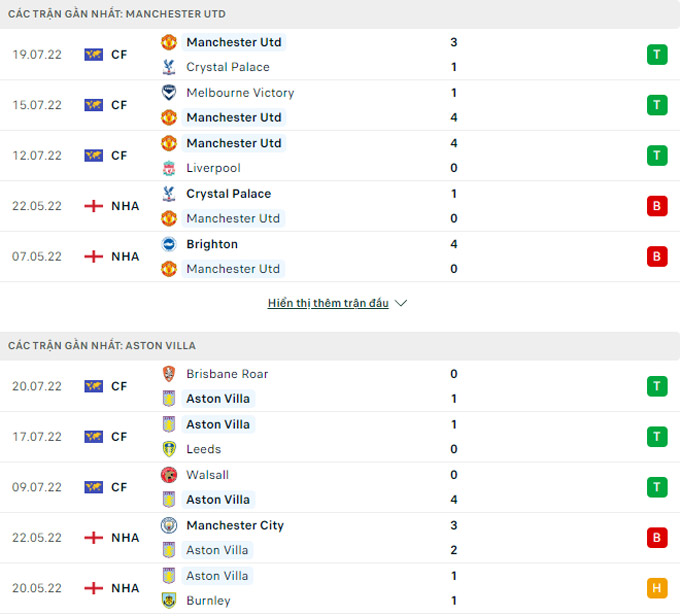This screenshot has width=680, height=616.
Task: Open the Aston Villa name in Walsall match
Action: [218, 500]
